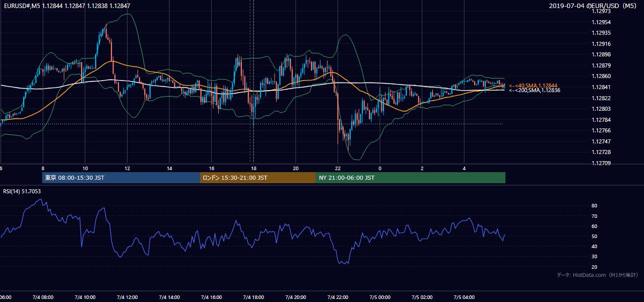
Task: Click the 7/5 00:00 time label
Action: click(380, 297)
